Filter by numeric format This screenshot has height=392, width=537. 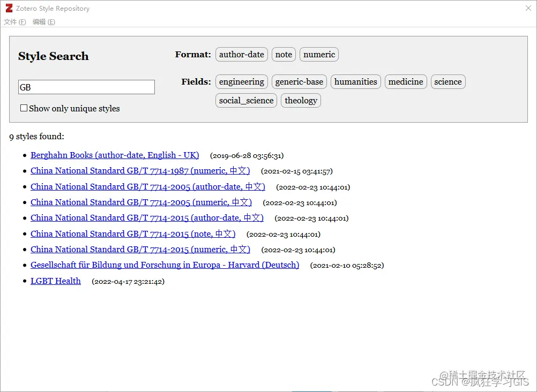pyautogui.click(x=319, y=55)
